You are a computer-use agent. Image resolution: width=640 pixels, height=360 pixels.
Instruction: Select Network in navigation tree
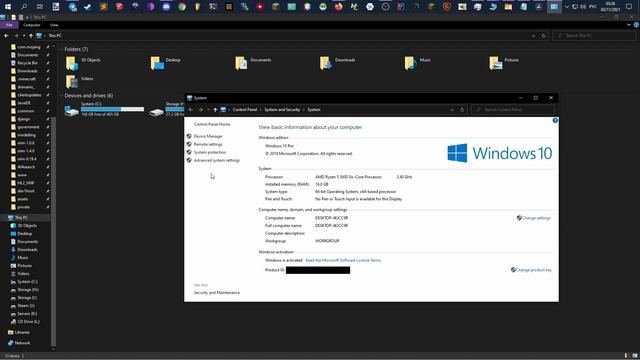[x=22, y=343]
